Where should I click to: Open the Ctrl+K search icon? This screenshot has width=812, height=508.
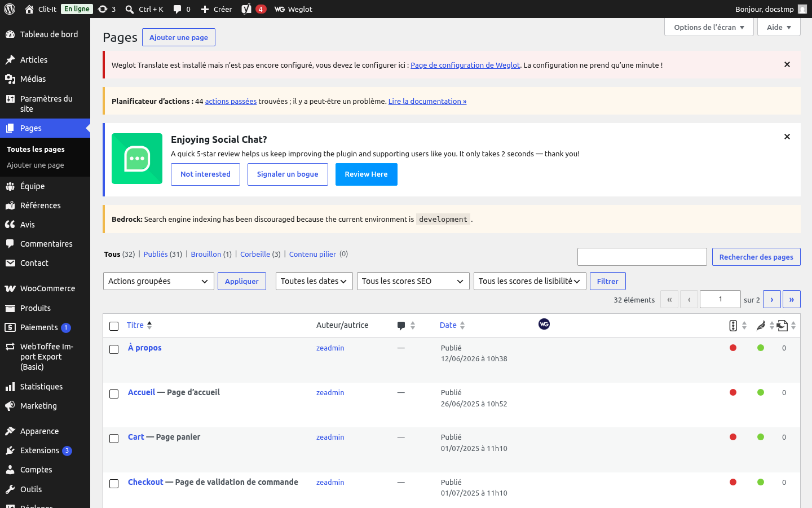click(x=130, y=9)
